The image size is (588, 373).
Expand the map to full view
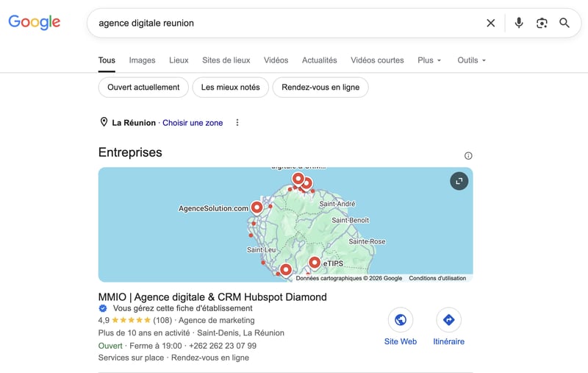tap(459, 181)
